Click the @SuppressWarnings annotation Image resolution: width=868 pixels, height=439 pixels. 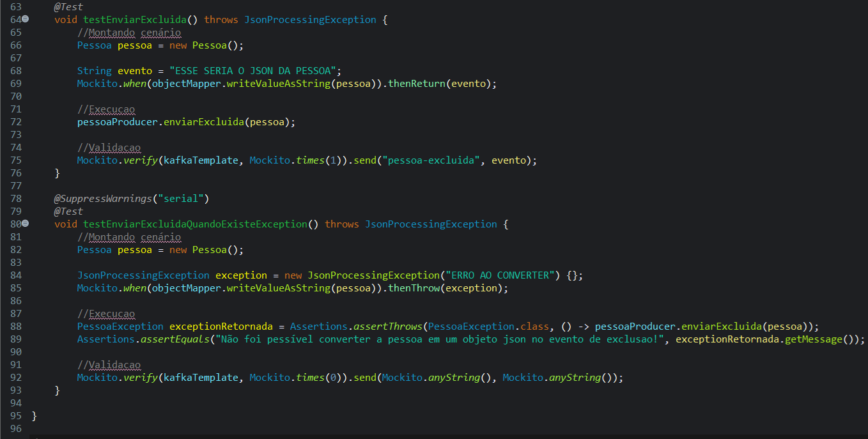(102, 199)
